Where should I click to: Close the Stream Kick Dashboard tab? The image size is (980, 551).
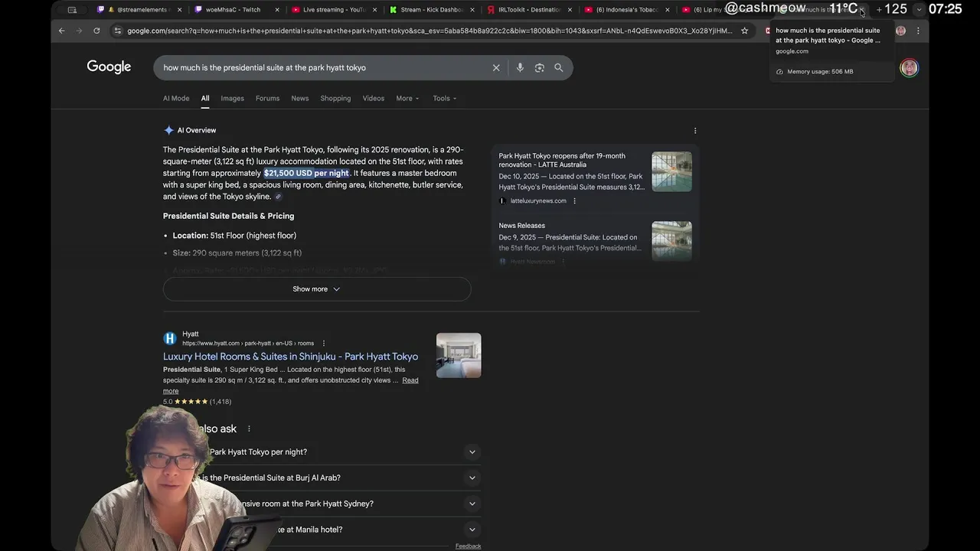[x=472, y=10]
